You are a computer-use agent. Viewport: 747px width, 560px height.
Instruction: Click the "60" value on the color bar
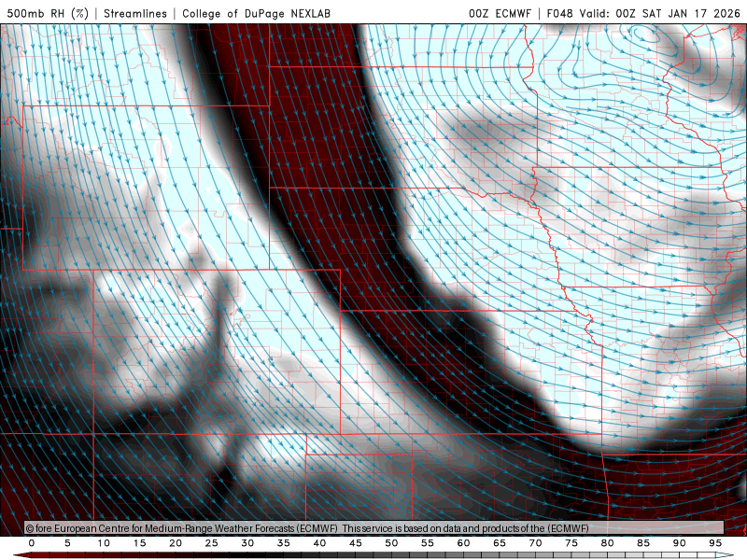coord(463,543)
